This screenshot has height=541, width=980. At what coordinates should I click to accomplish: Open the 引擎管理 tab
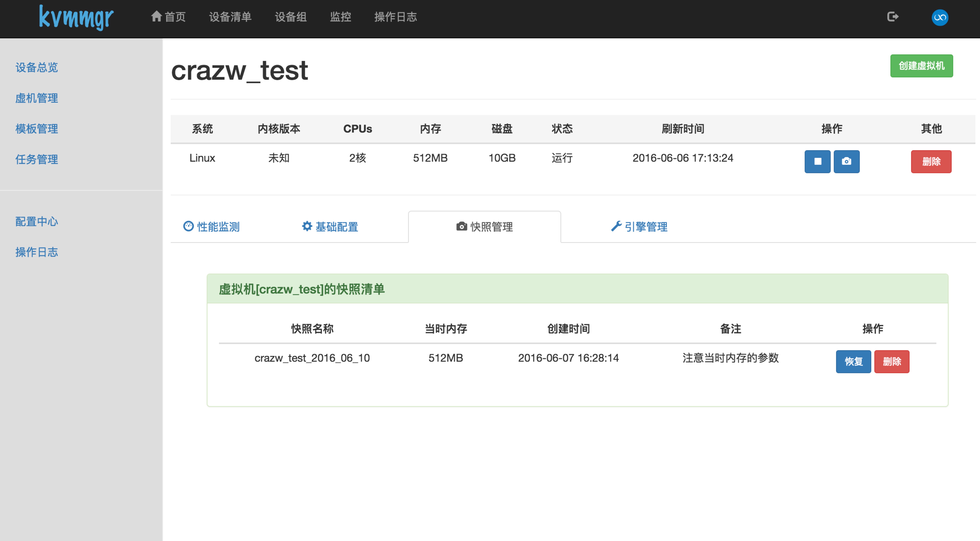click(x=639, y=227)
